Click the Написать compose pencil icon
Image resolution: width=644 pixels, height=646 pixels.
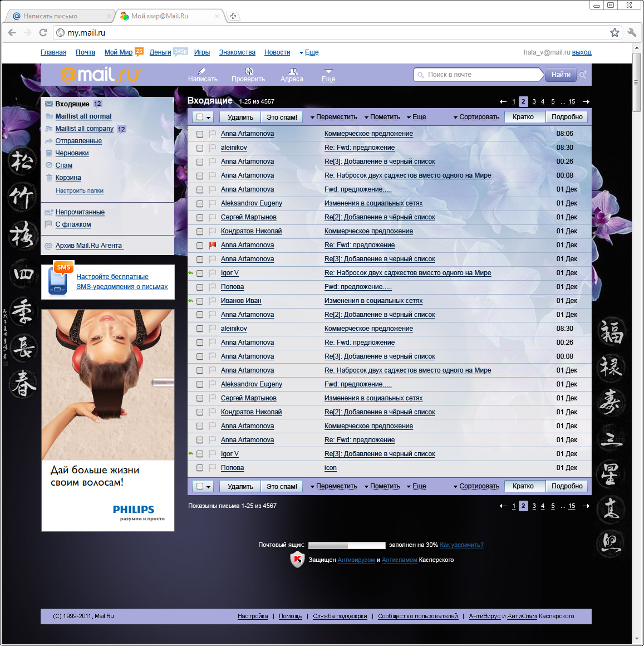pos(201,71)
